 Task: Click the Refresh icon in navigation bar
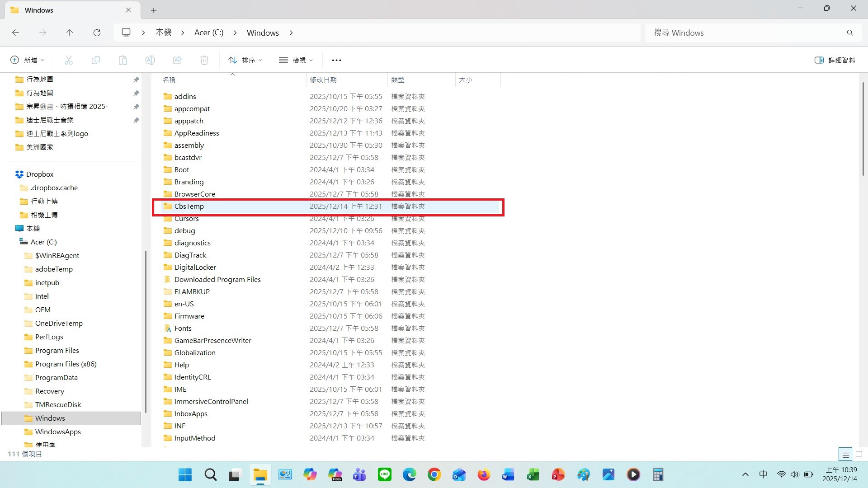pos(97,33)
